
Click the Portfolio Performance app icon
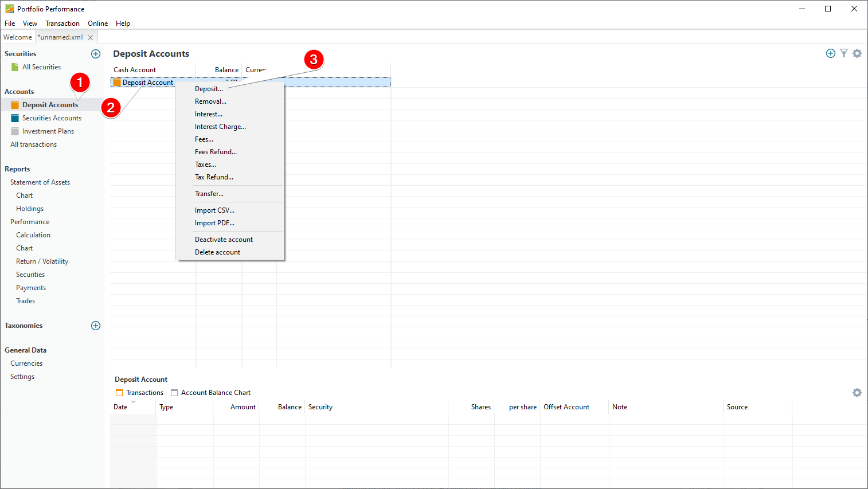10,9
